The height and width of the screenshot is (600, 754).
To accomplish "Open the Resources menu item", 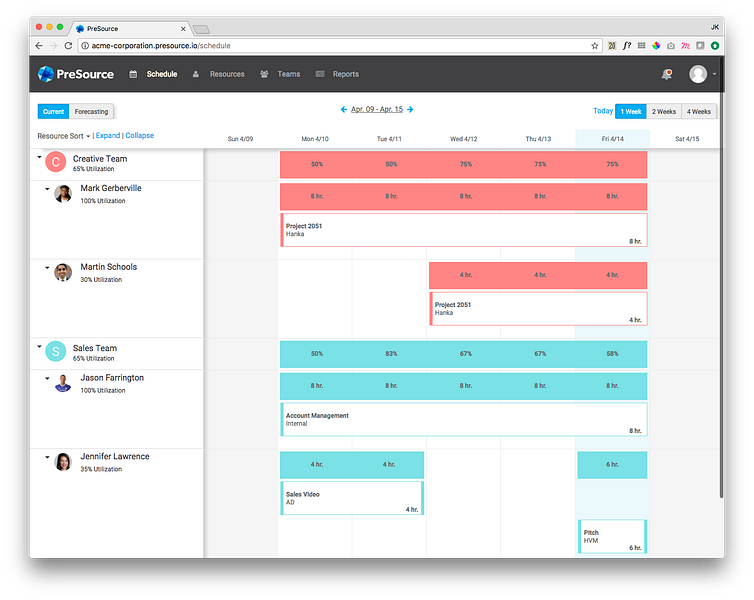I will (227, 74).
